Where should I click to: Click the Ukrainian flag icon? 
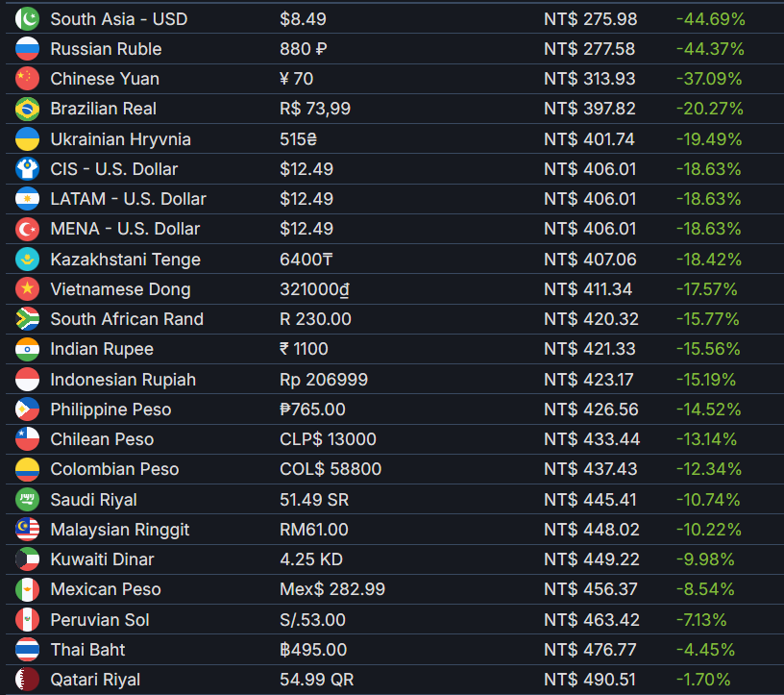(x=27, y=139)
